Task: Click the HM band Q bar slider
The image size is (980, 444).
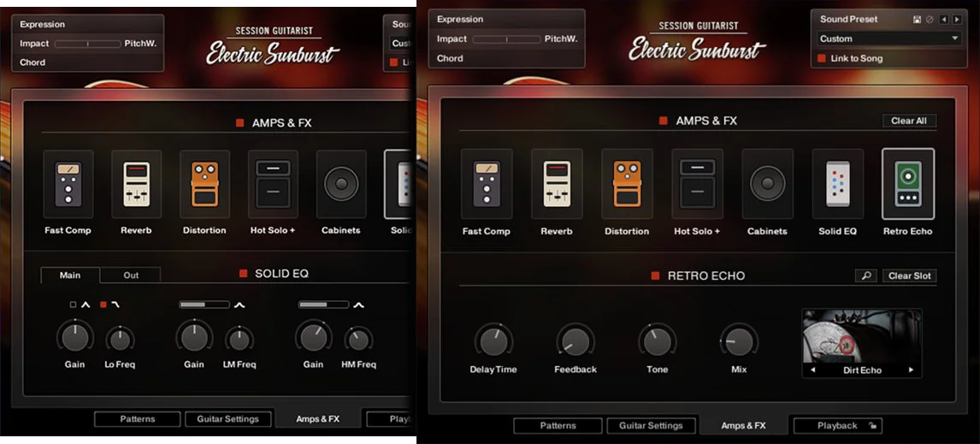Action: coord(323,305)
